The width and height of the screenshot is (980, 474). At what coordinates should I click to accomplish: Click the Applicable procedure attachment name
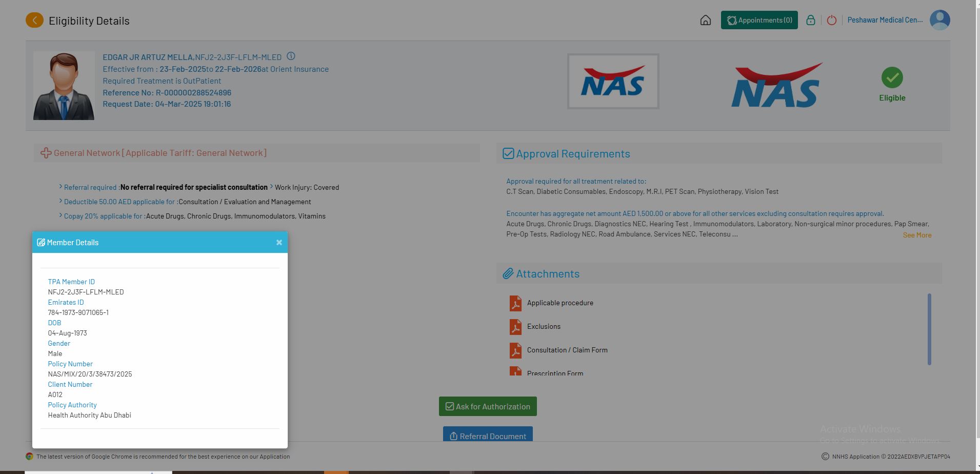point(560,303)
